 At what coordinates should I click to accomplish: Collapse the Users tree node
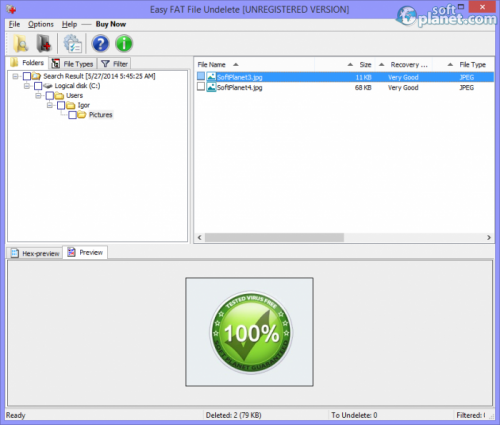(x=38, y=96)
